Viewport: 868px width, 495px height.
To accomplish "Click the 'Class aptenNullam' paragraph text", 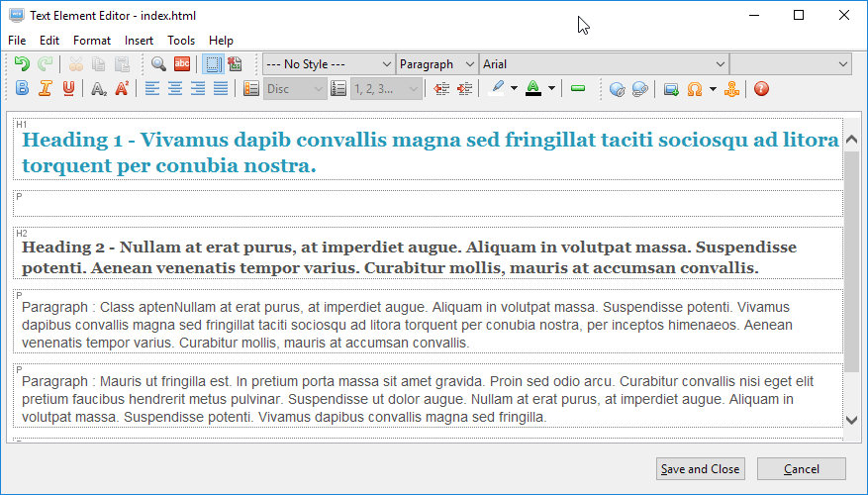I will tap(407, 325).
